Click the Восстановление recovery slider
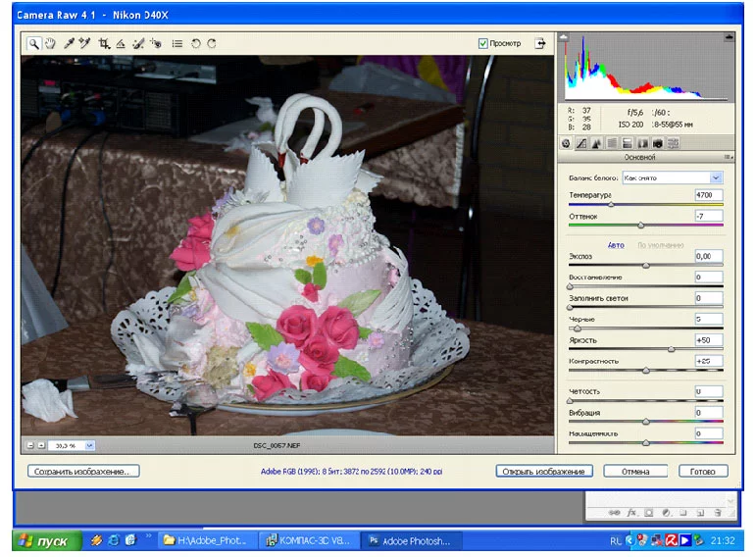This screenshot has height=557, width=756. 645,286
